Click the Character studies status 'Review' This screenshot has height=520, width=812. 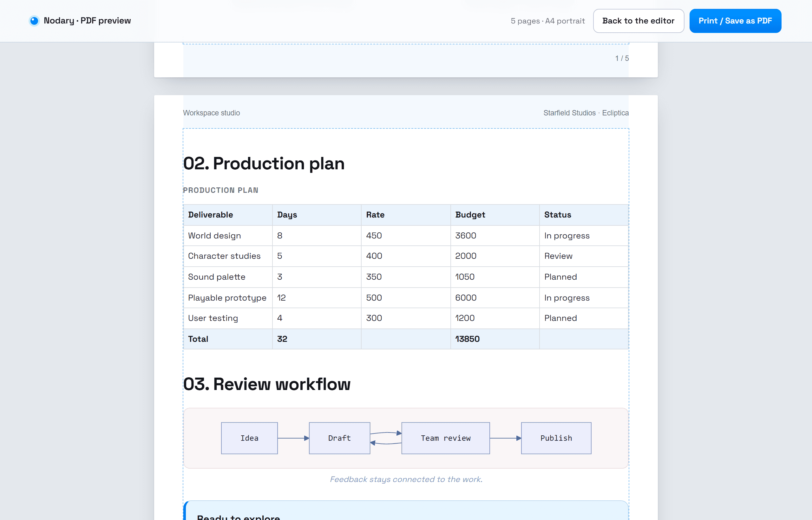[x=584, y=256]
